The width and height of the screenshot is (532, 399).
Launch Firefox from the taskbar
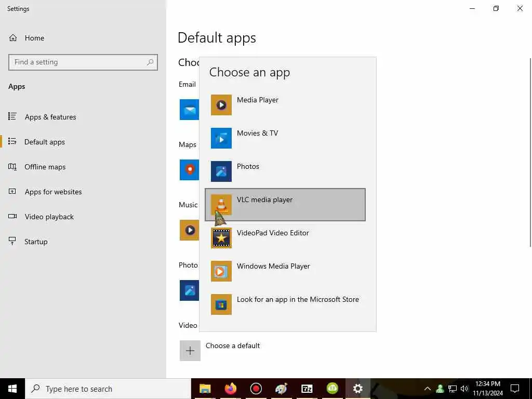[230, 389]
